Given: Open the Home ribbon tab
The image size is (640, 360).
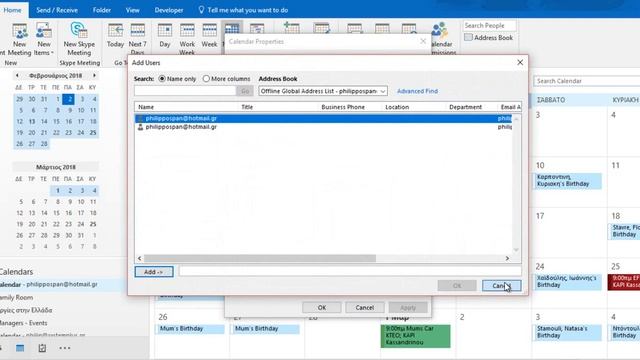Looking at the screenshot, I should (x=13, y=10).
